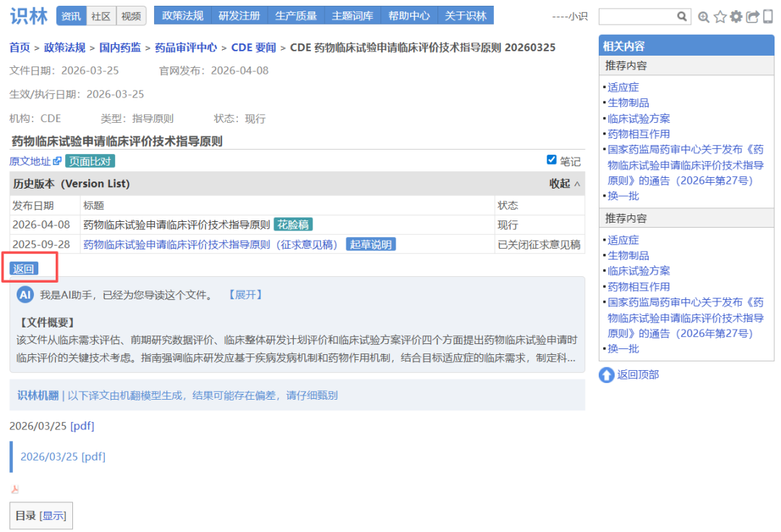This screenshot has width=781, height=532.
Task: Click the mobile phone icon
Action: point(767,17)
